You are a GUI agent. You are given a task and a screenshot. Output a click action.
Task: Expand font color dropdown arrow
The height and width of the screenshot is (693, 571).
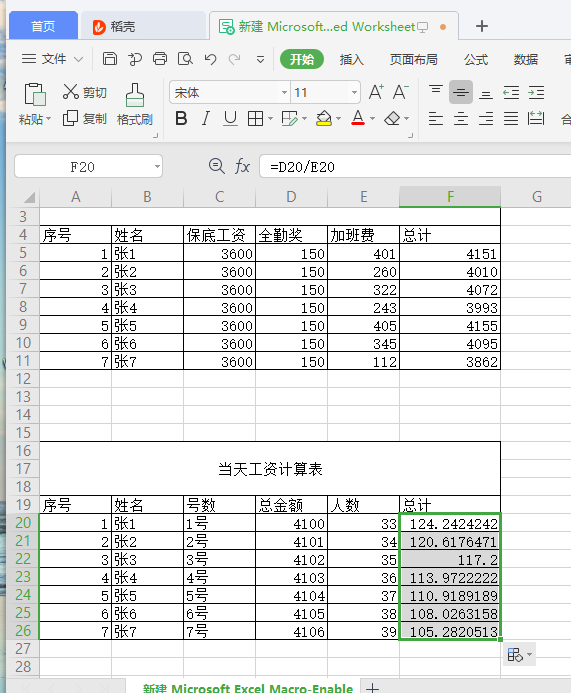pos(372,118)
